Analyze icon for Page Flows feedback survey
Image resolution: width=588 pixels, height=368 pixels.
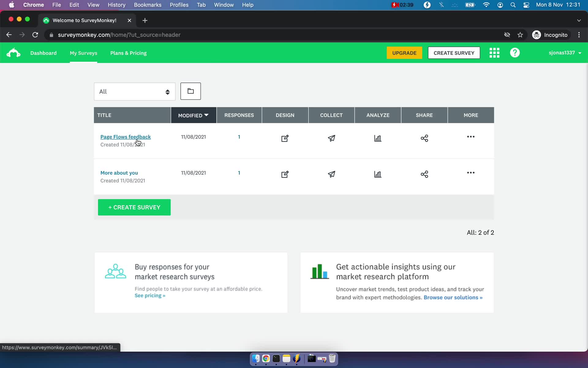click(x=378, y=138)
